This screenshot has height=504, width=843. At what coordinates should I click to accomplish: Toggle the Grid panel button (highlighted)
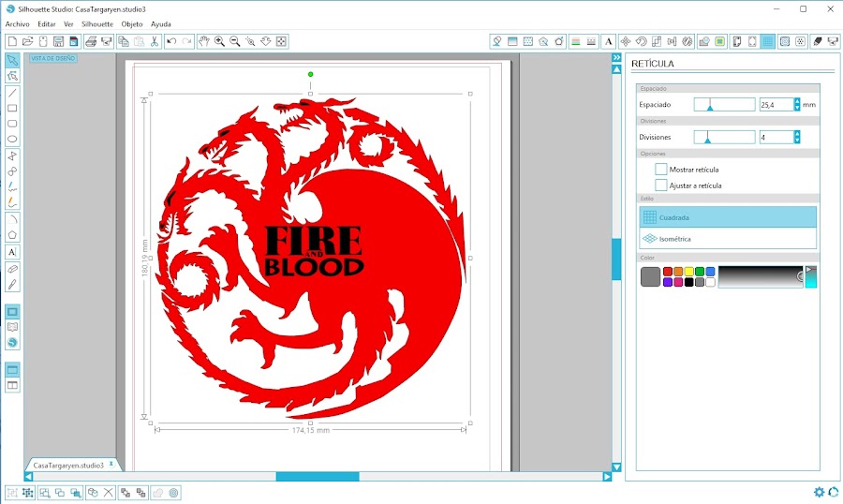[x=768, y=41]
